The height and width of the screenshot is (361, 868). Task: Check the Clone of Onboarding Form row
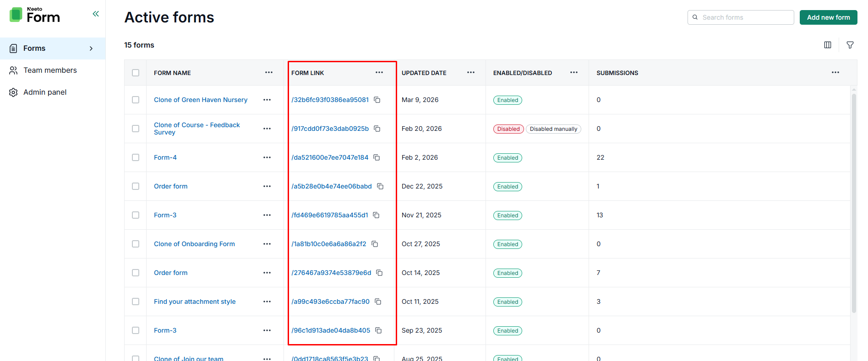[x=136, y=244]
